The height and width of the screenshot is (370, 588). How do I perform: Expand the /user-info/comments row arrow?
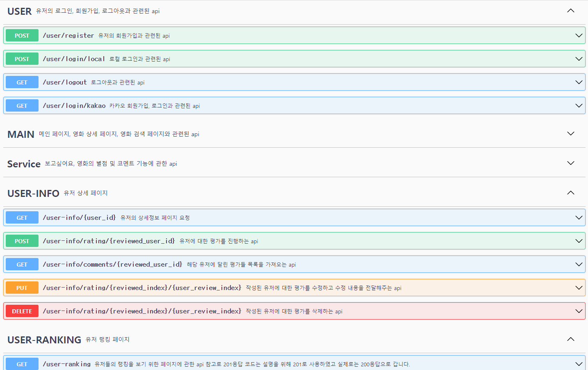579,265
